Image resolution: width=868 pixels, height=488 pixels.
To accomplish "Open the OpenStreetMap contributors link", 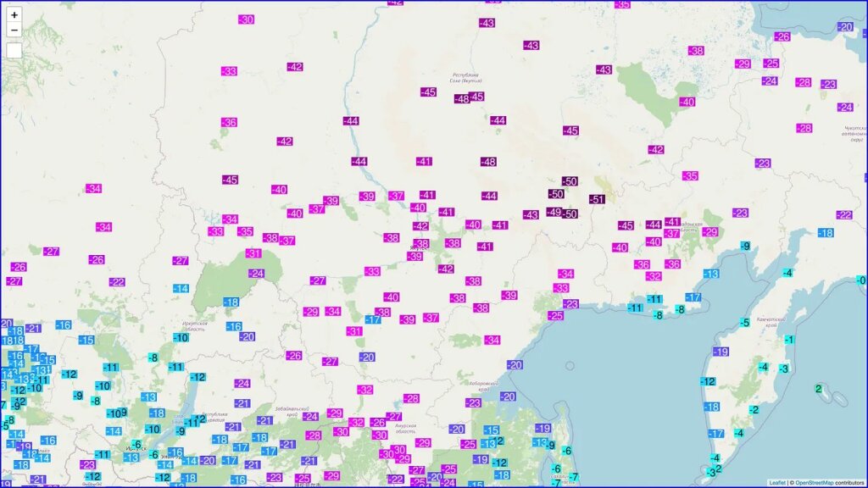I will coord(822,482).
